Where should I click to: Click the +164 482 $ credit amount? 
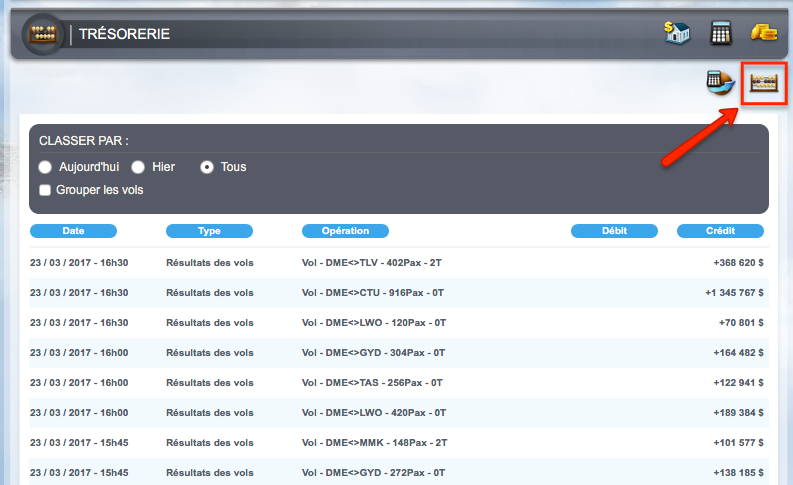(x=738, y=353)
